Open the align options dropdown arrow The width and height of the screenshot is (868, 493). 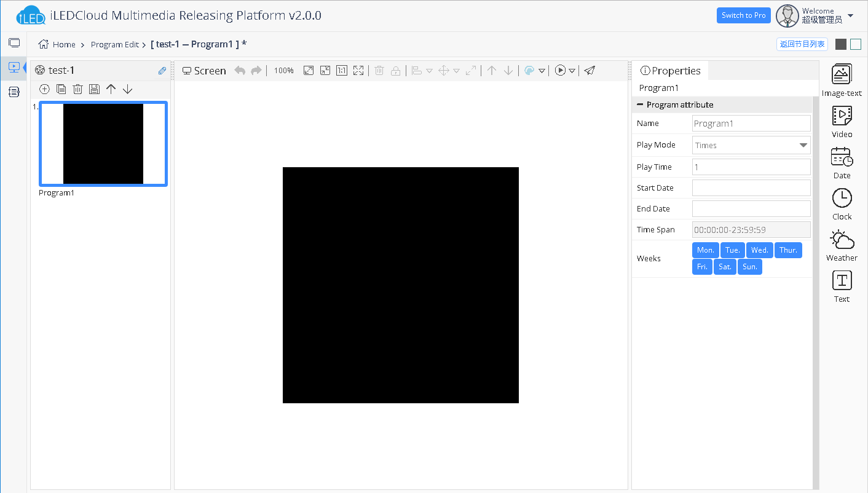[x=430, y=71]
